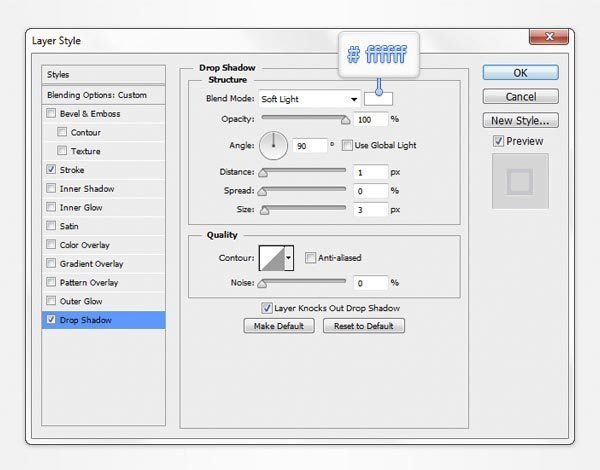Toggle Use Global Light checkbox
600x470 pixels.
pyautogui.click(x=347, y=145)
